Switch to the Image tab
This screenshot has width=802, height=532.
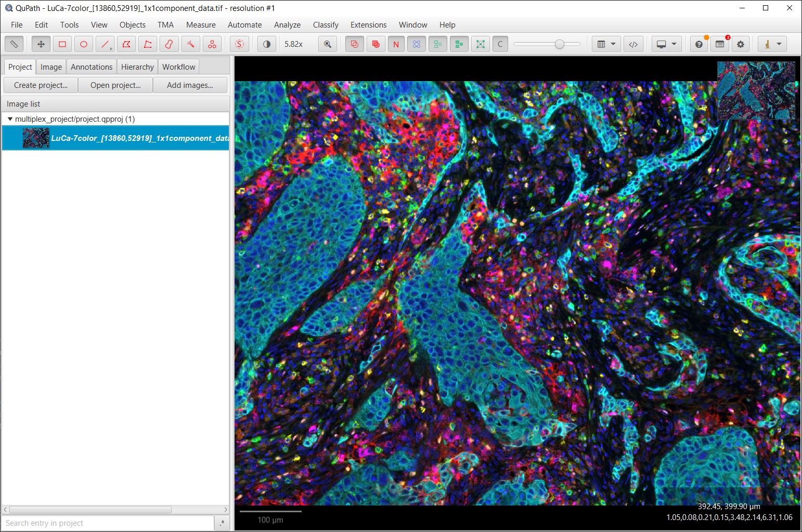click(x=51, y=67)
